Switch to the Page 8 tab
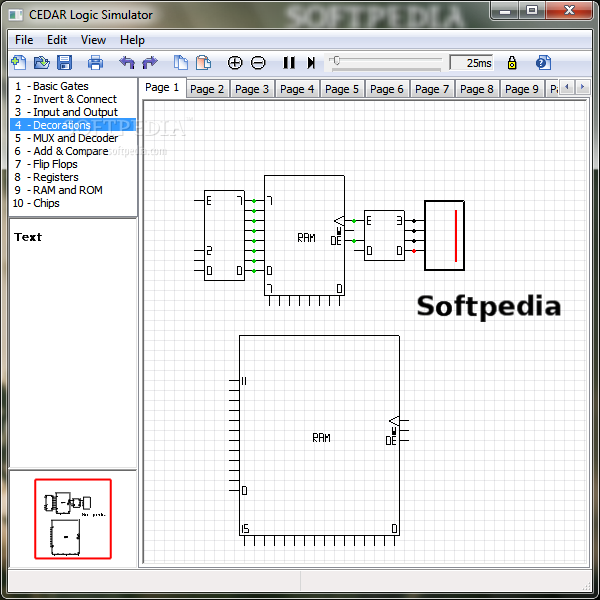The height and width of the screenshot is (600, 600). (x=477, y=89)
